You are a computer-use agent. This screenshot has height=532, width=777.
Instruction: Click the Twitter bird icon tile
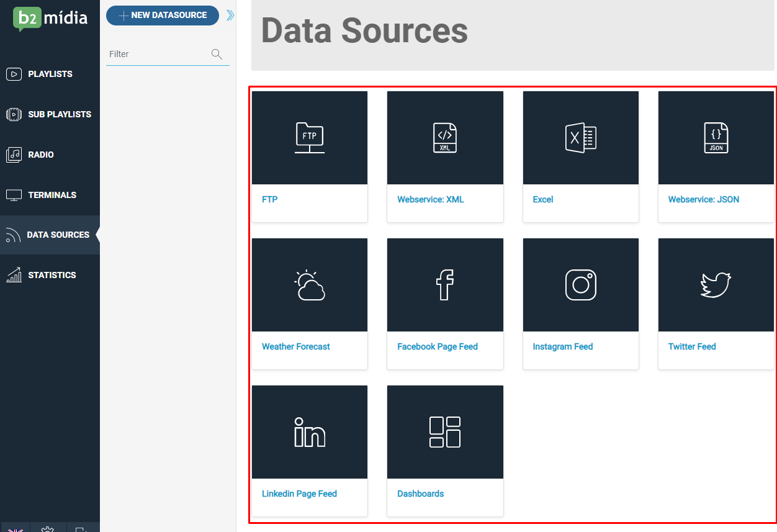(x=716, y=285)
